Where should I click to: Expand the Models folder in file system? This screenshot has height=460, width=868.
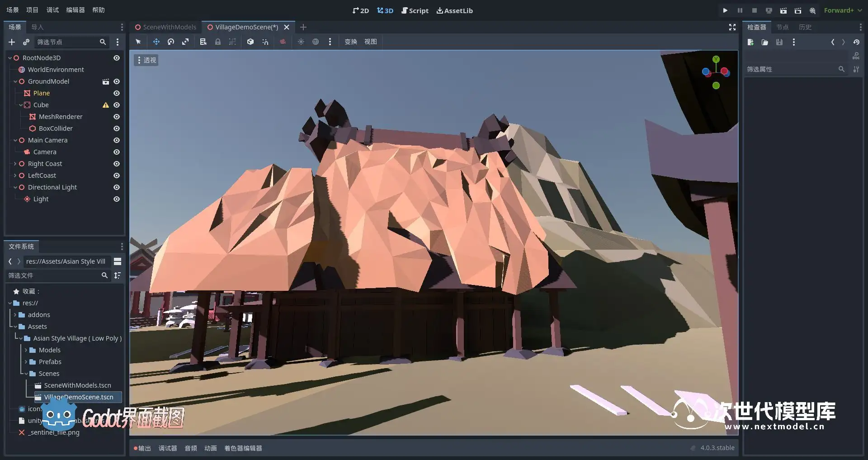pos(26,350)
